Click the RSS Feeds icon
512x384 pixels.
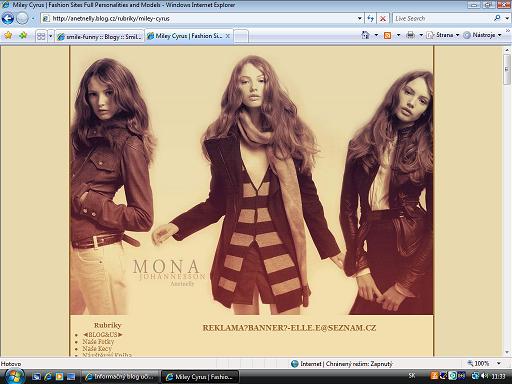click(x=387, y=35)
